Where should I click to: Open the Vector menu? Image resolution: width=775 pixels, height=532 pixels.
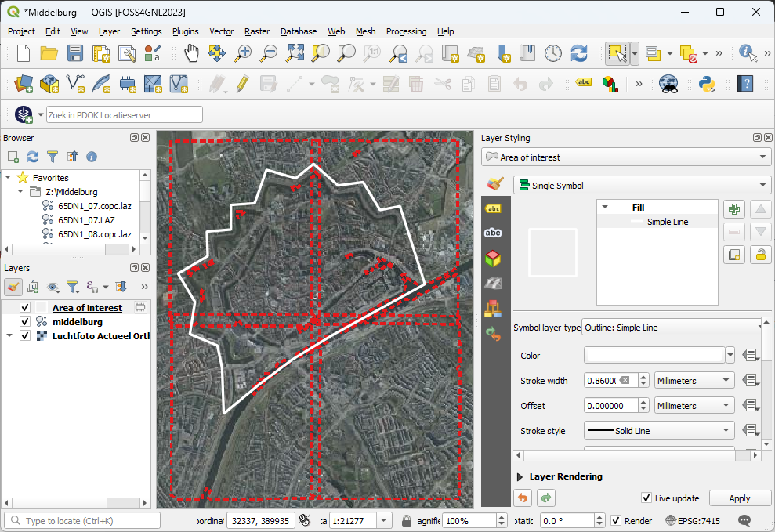click(221, 31)
